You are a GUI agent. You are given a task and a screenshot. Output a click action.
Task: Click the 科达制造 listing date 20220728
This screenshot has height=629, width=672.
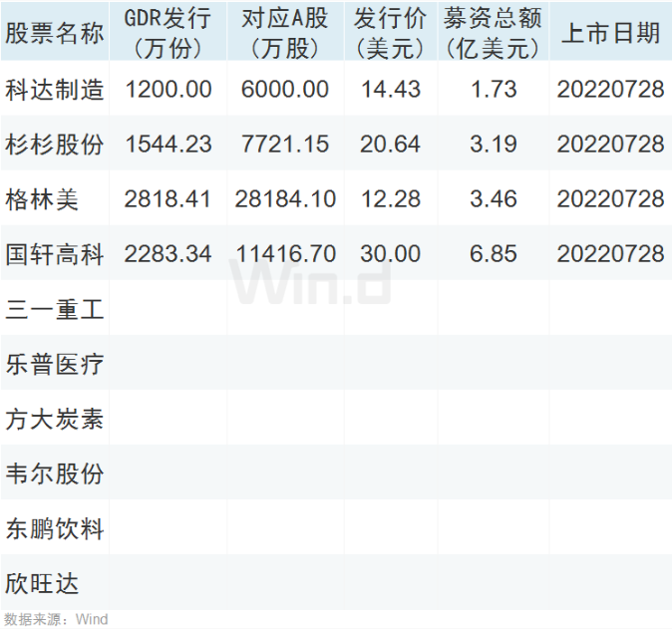coord(611,89)
